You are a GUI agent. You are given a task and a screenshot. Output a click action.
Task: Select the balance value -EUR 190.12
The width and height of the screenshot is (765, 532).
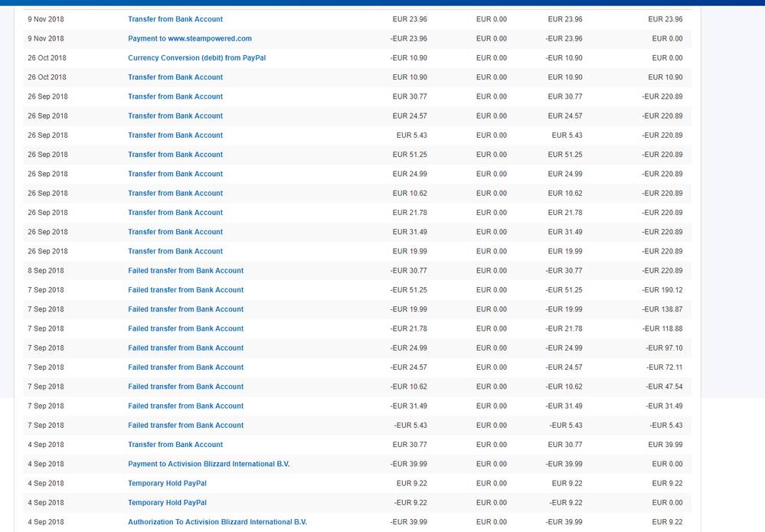(662, 289)
